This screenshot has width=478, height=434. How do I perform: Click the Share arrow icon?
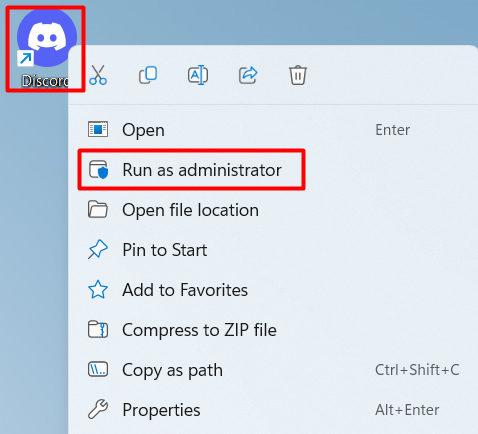[248, 75]
